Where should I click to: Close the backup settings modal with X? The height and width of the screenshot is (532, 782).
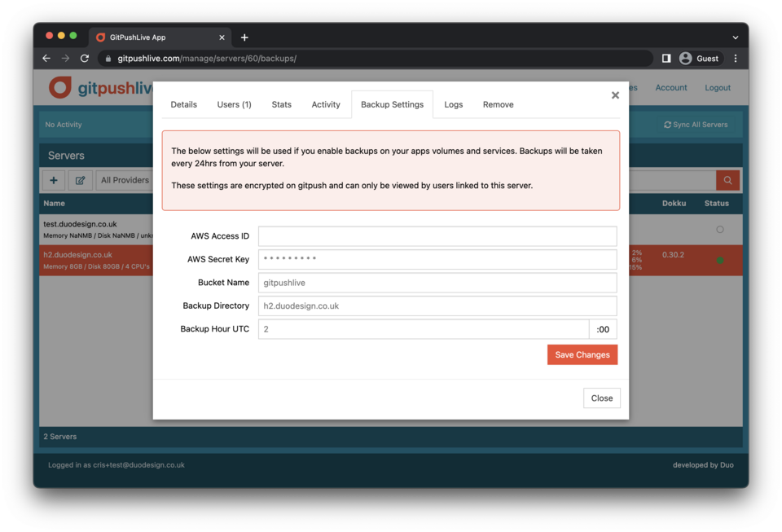615,95
